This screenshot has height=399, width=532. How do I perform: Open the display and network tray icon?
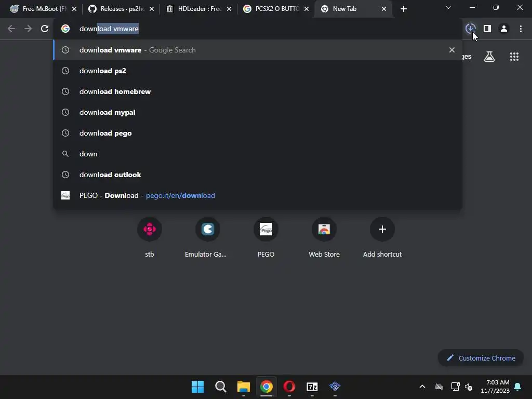pyautogui.click(x=455, y=387)
